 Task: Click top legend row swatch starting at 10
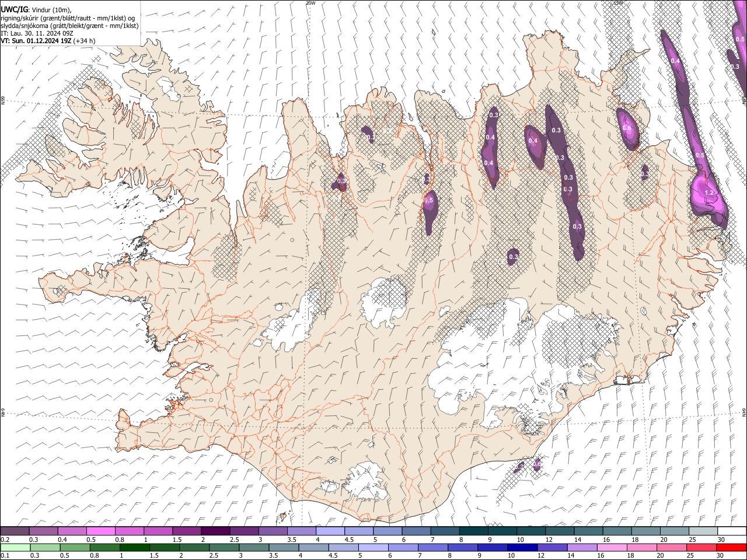(531, 531)
